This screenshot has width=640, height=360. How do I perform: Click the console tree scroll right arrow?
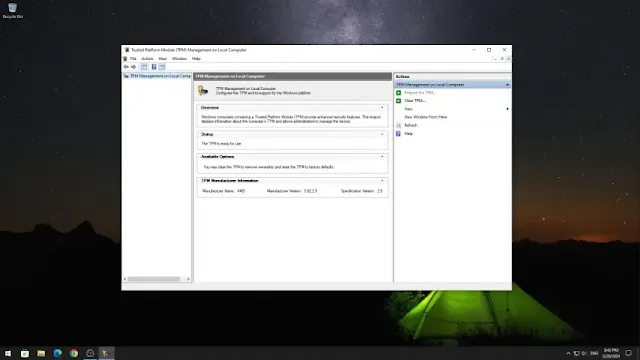(188, 279)
